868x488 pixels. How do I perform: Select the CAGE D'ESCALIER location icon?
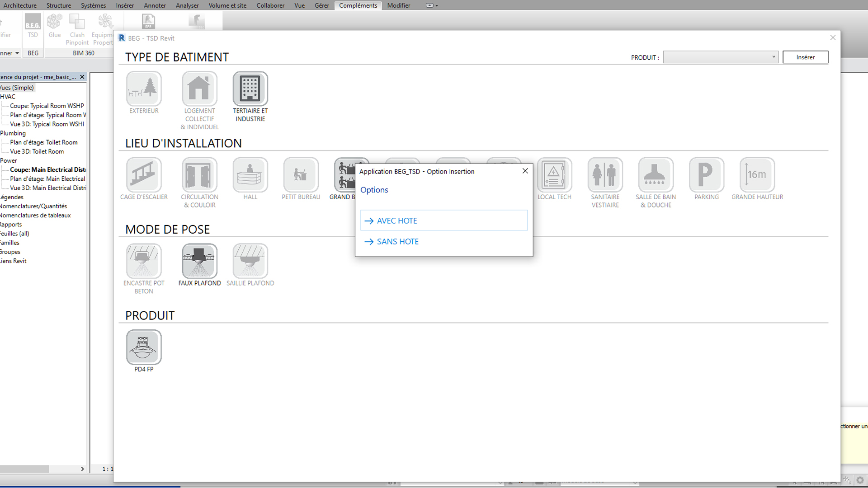(144, 175)
